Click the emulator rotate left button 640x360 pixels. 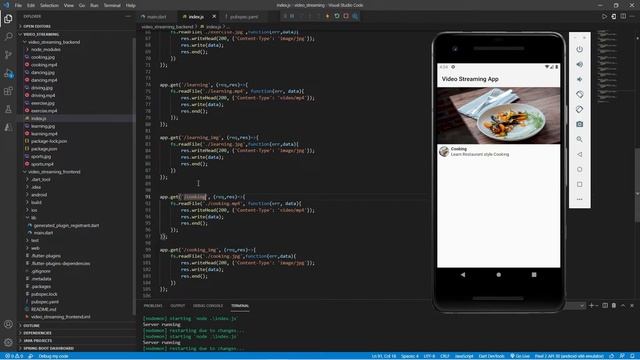[x=580, y=94]
